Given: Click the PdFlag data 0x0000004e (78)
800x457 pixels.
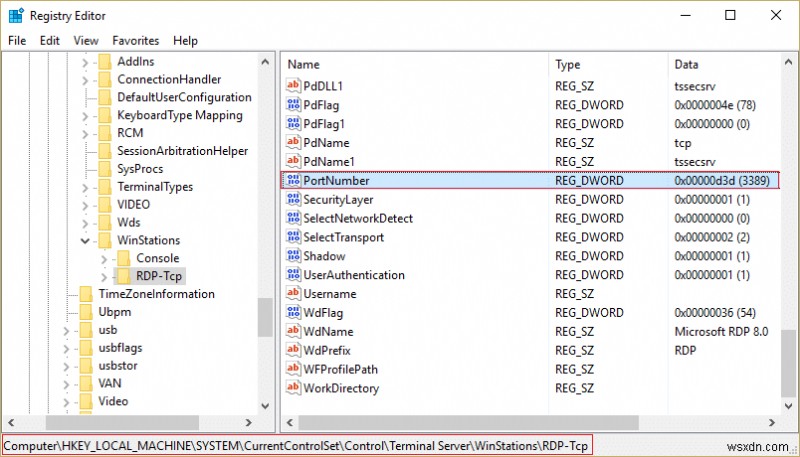Looking at the screenshot, I should point(715,105).
